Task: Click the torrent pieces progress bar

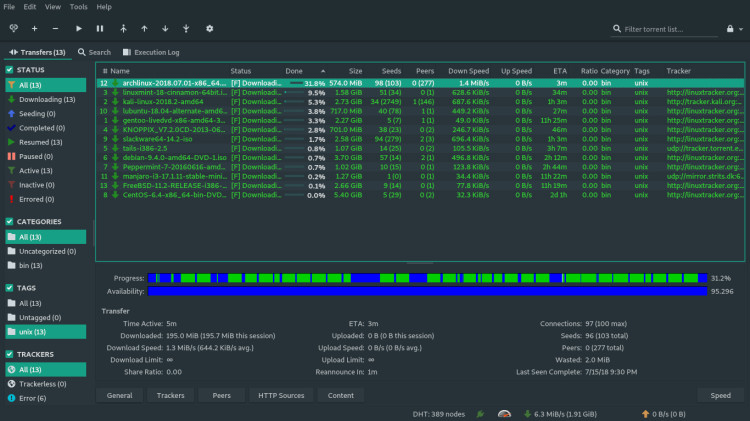Action: (x=428, y=278)
